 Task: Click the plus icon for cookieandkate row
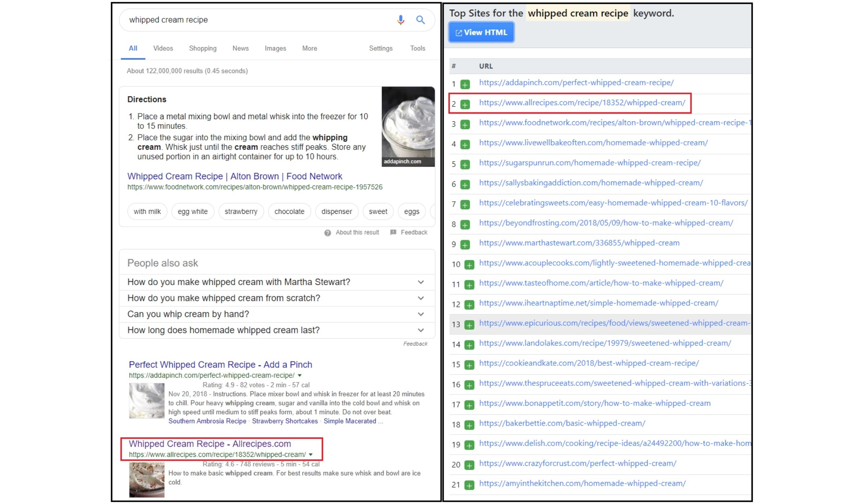click(x=469, y=365)
